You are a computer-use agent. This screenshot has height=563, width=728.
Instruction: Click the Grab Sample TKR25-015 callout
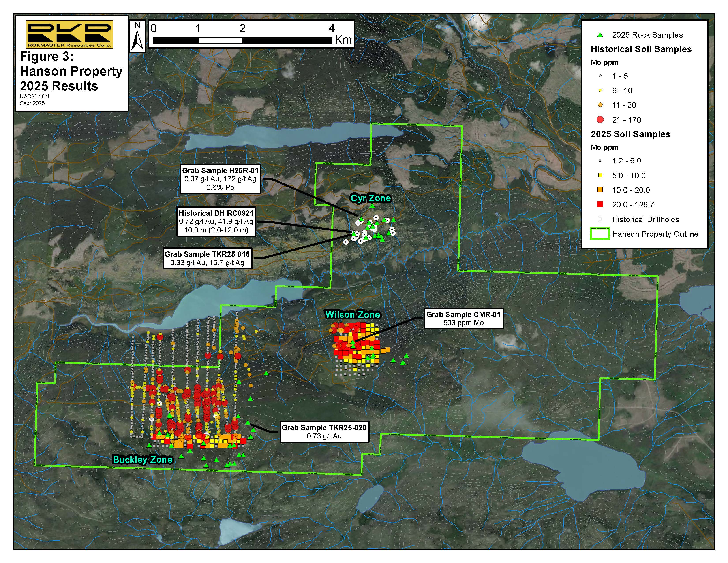pos(207,258)
